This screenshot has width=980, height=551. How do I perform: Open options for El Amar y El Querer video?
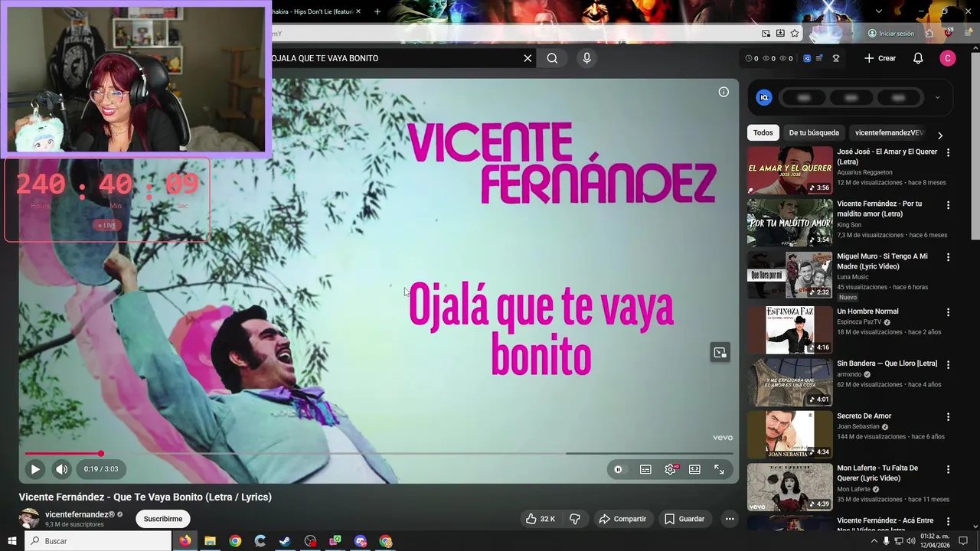tap(948, 153)
